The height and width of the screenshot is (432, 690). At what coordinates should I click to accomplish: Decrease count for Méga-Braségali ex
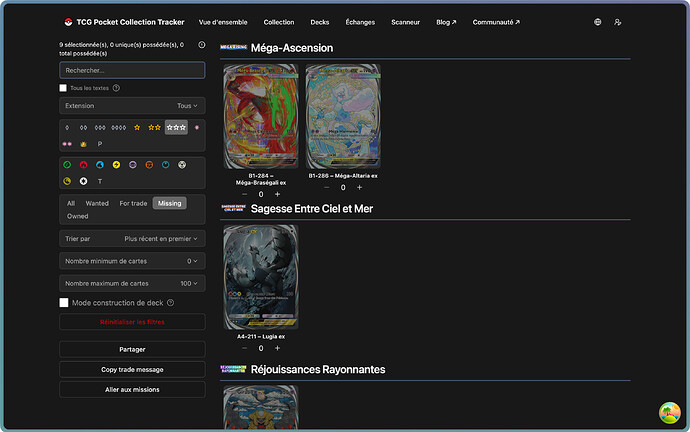click(x=245, y=194)
